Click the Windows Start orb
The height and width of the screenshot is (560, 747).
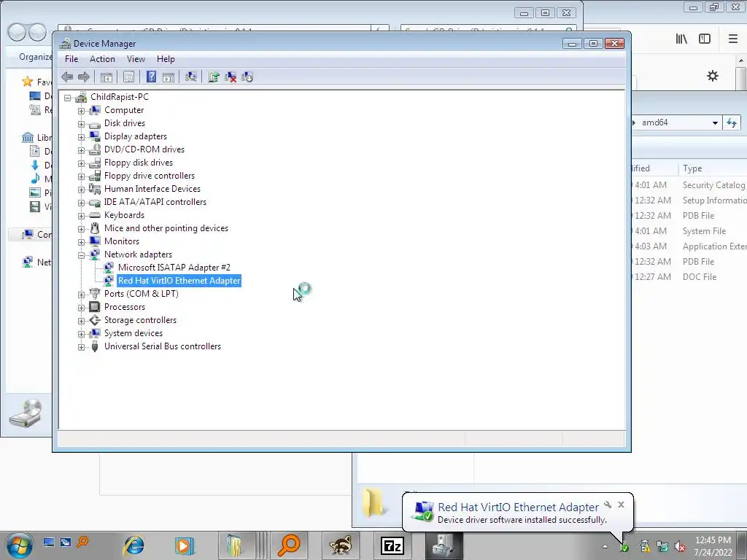pyautogui.click(x=20, y=545)
